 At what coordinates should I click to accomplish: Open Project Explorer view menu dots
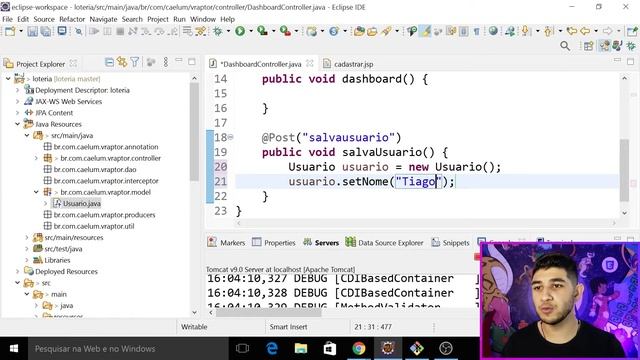coord(165,62)
